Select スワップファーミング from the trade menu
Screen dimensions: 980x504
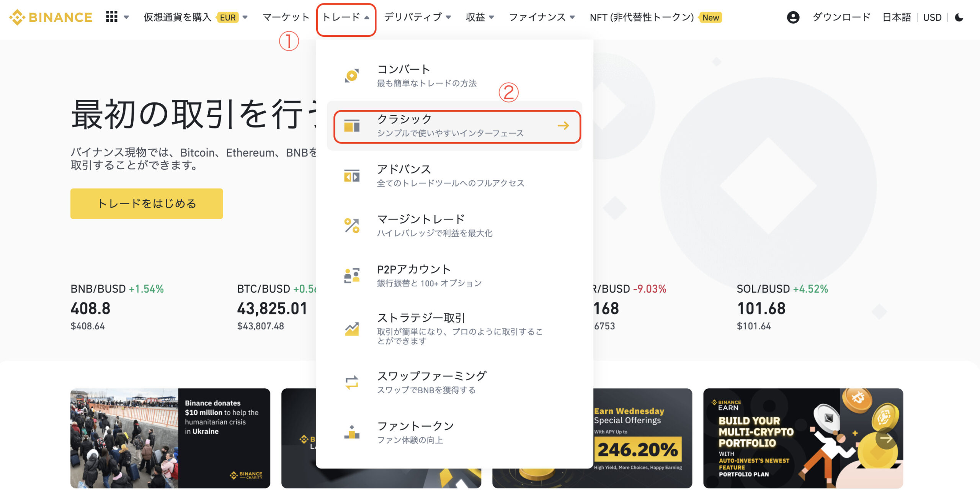pyautogui.click(x=454, y=382)
